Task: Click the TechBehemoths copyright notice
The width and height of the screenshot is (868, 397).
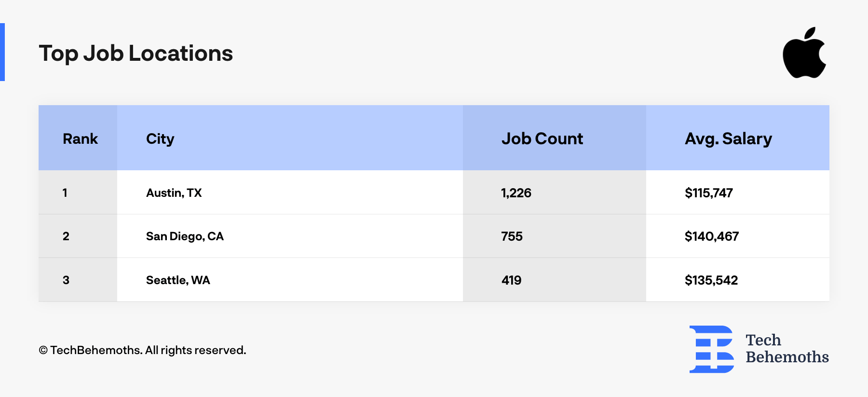Action: (142, 350)
